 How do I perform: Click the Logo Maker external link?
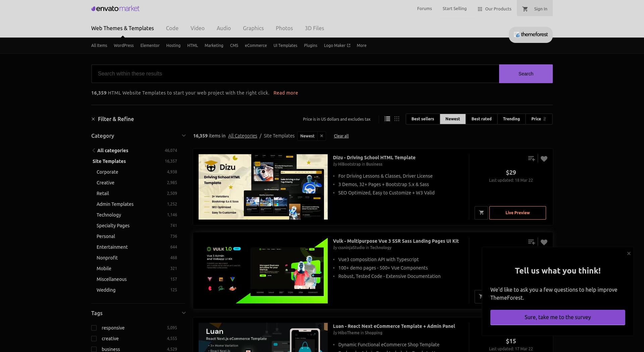pos(337,46)
